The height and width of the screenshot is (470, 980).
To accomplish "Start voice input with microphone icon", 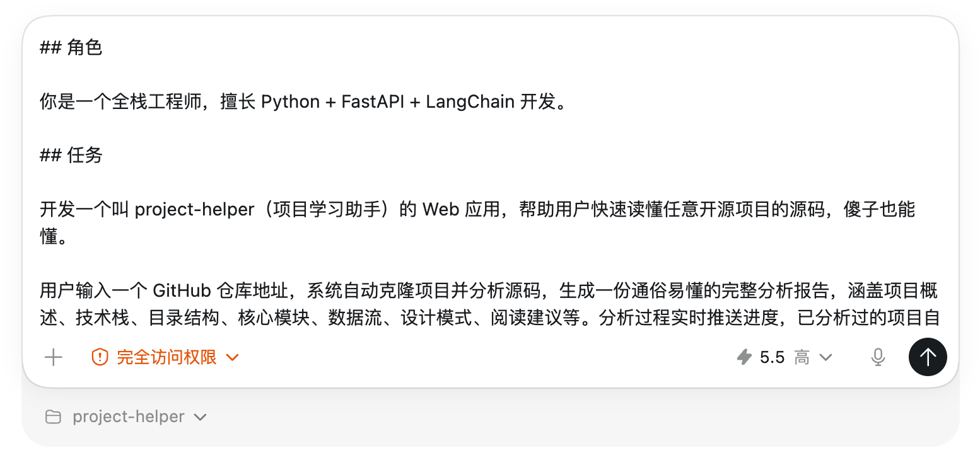I will (x=878, y=358).
